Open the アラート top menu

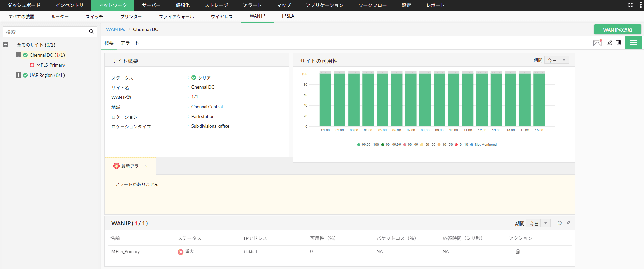point(252,5)
